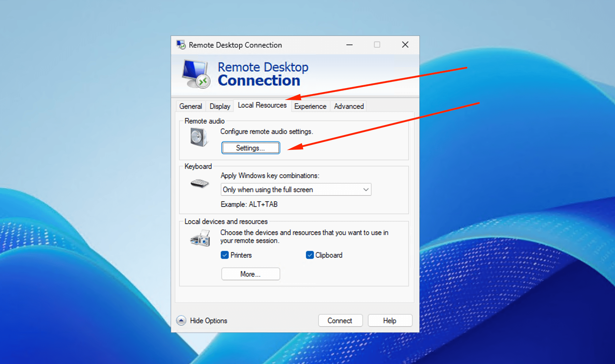Click the 'Choose the devices and resources' description

[304, 237]
